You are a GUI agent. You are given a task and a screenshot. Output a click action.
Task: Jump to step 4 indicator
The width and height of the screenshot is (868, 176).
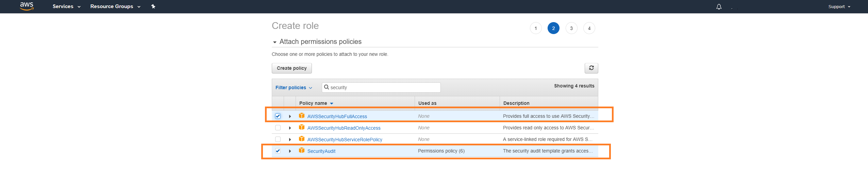coord(589,28)
